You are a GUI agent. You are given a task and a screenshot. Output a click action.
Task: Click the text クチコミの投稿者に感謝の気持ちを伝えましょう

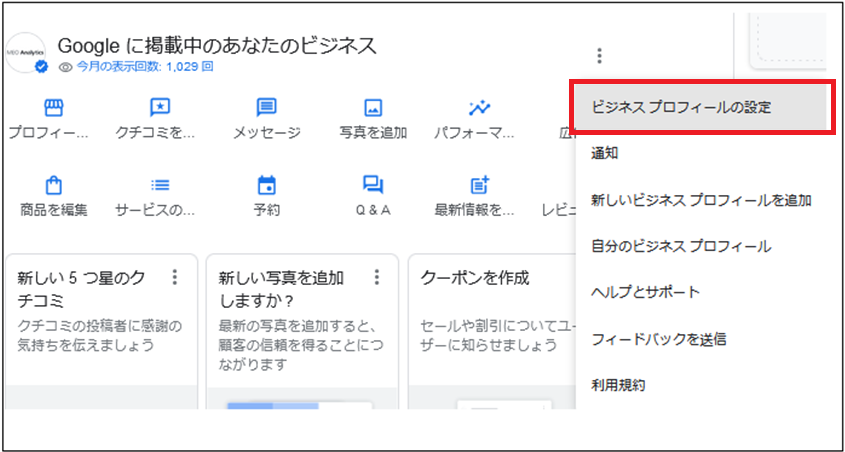pyautogui.click(x=100, y=335)
